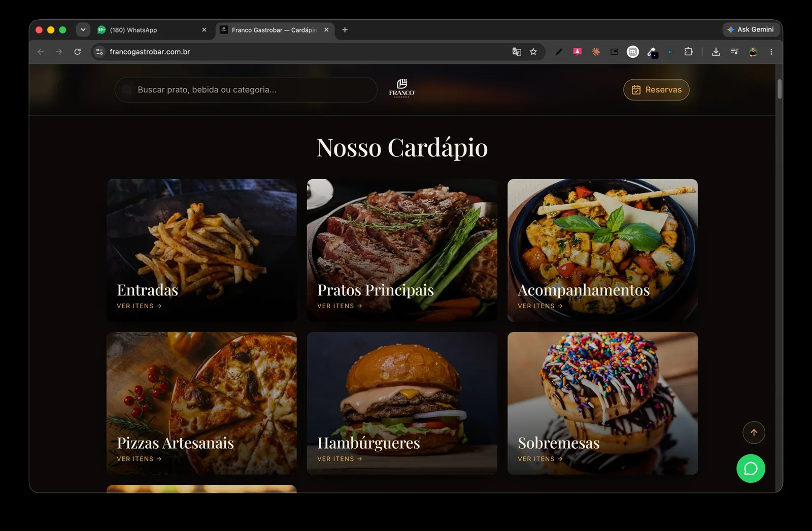Expand the tab search dropdown arrow

[x=83, y=30]
